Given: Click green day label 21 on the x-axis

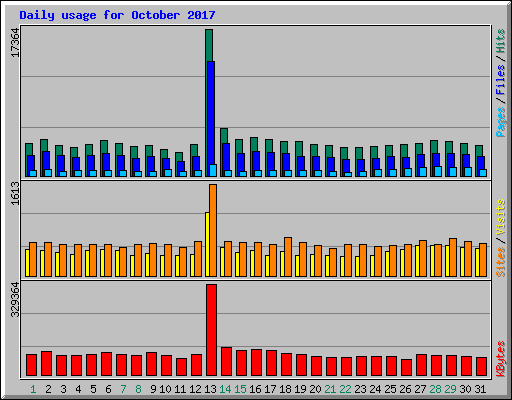Looking at the screenshot, I should (x=330, y=389).
